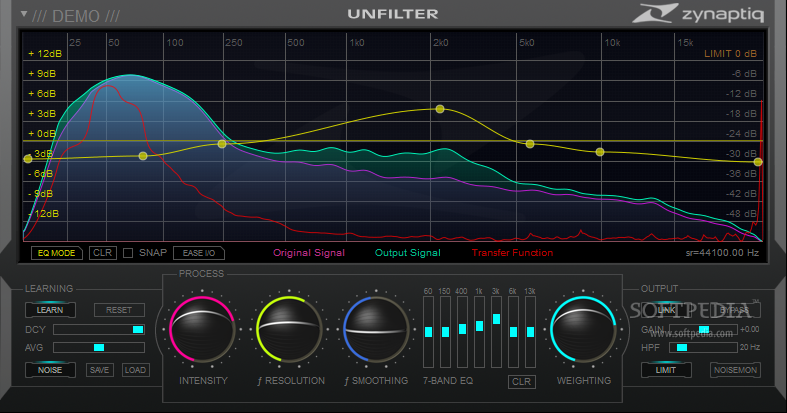The width and height of the screenshot is (787, 413).
Task: Click CLR button under 7-band EQ
Action: [x=521, y=382]
